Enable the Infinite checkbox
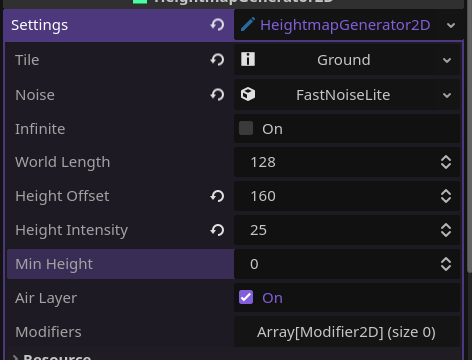Viewport: 472px width, 360px height. (x=246, y=128)
